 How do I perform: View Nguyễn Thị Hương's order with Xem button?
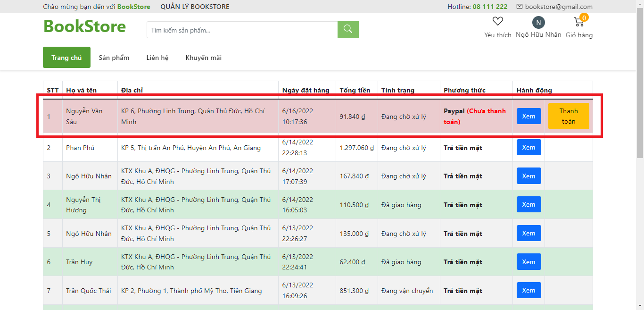click(528, 204)
